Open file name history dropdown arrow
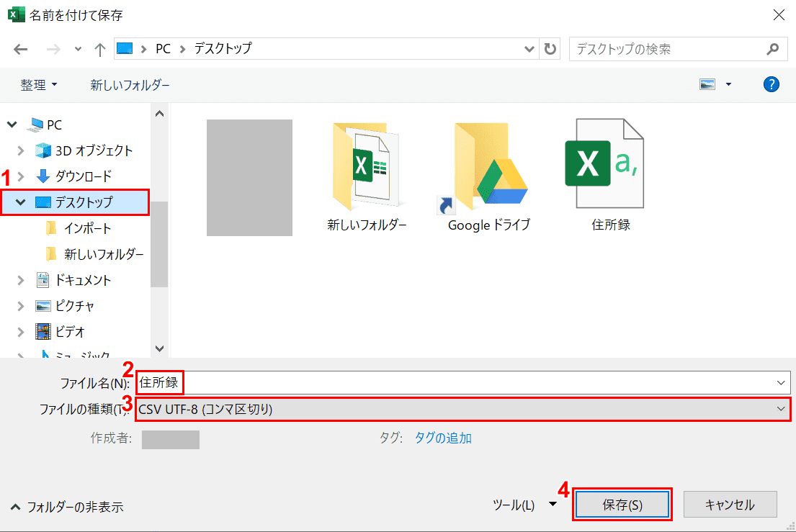Viewport: 796px width, 532px height. click(782, 383)
